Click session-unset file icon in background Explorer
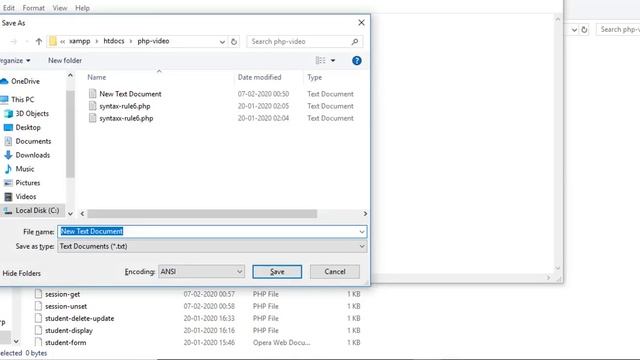Image resolution: width=640 pixels, height=360 pixels. 38,306
